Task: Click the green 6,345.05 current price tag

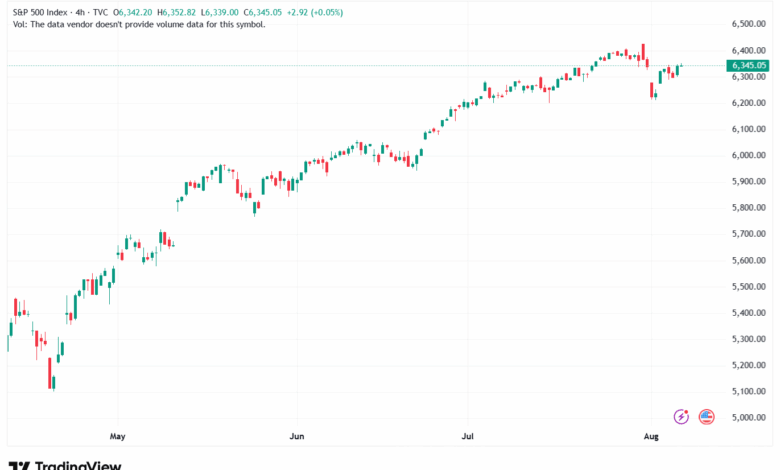Action: pos(748,66)
